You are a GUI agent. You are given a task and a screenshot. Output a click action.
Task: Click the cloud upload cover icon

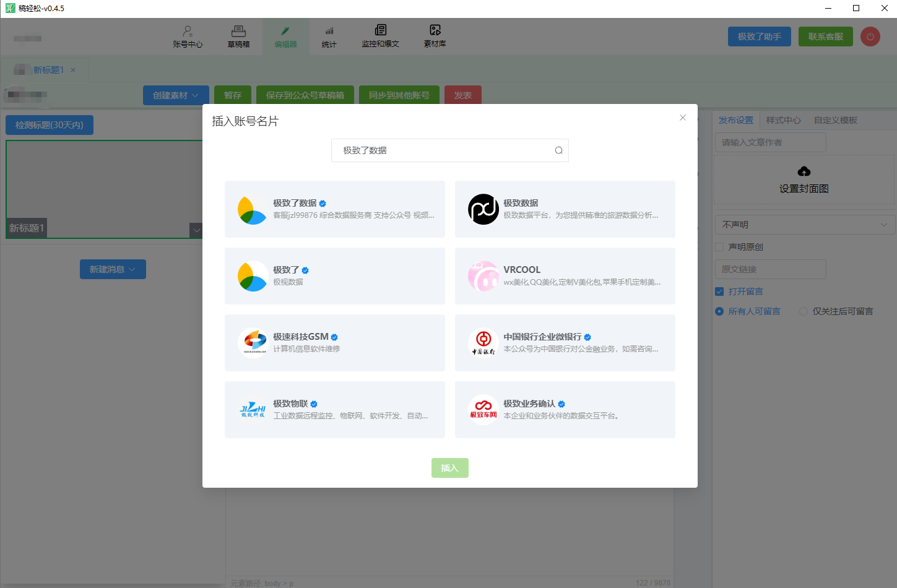pyautogui.click(x=804, y=171)
